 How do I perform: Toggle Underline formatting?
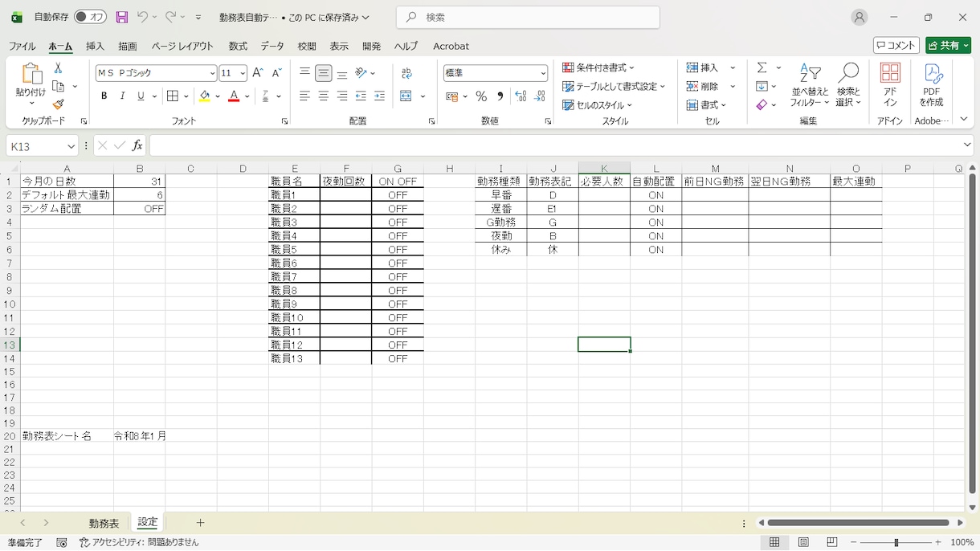click(x=141, y=96)
